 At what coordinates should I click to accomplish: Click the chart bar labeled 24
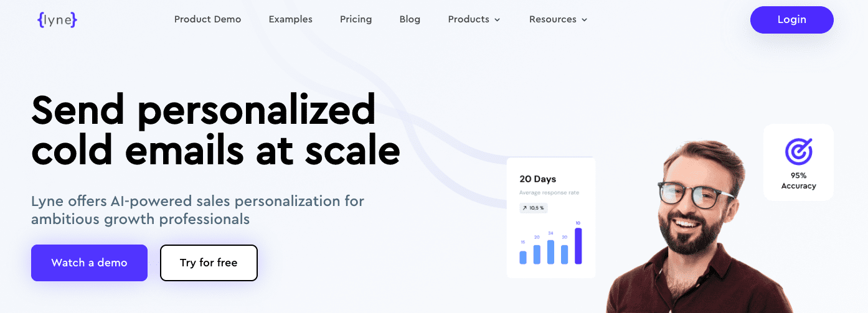point(550,251)
